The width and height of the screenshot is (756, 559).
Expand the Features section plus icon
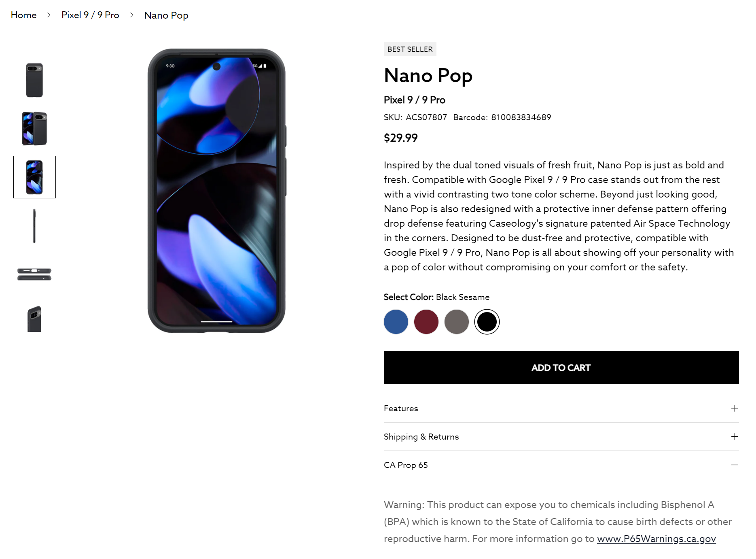point(735,408)
